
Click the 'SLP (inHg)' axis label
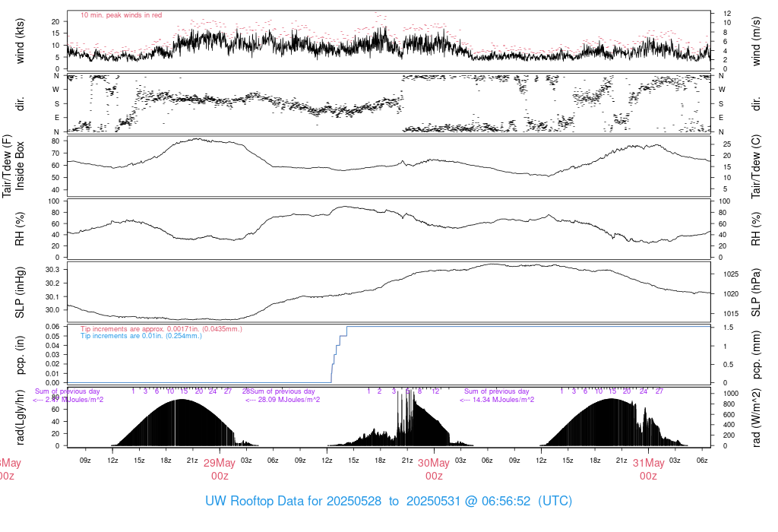(x=20, y=293)
